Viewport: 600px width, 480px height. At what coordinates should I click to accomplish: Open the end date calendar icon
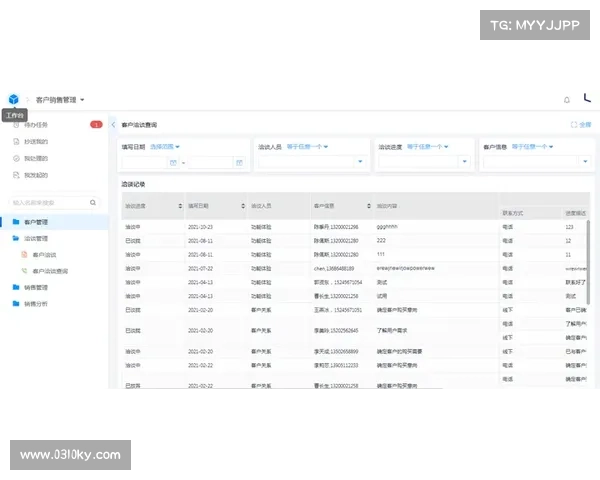coord(237,162)
